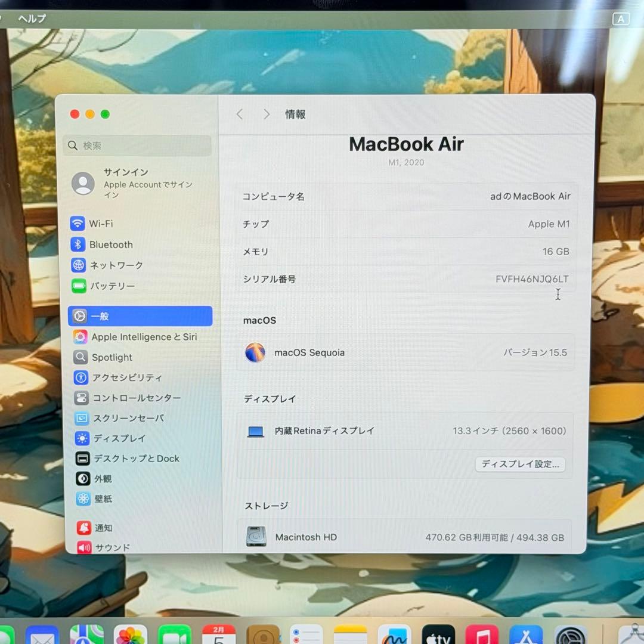Open 壁紙 wallpaper settings
The image size is (644, 644).
103,499
